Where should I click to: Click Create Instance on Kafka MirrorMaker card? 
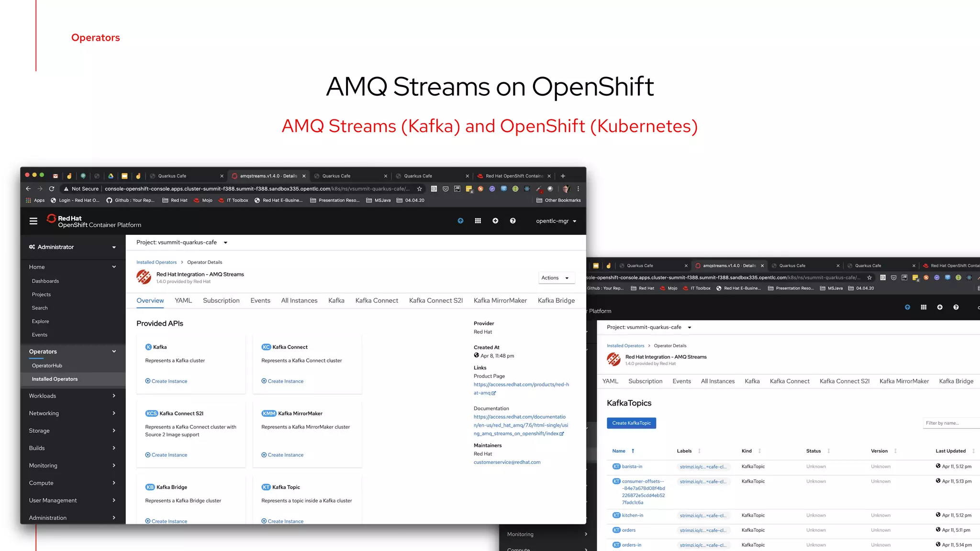(x=282, y=455)
